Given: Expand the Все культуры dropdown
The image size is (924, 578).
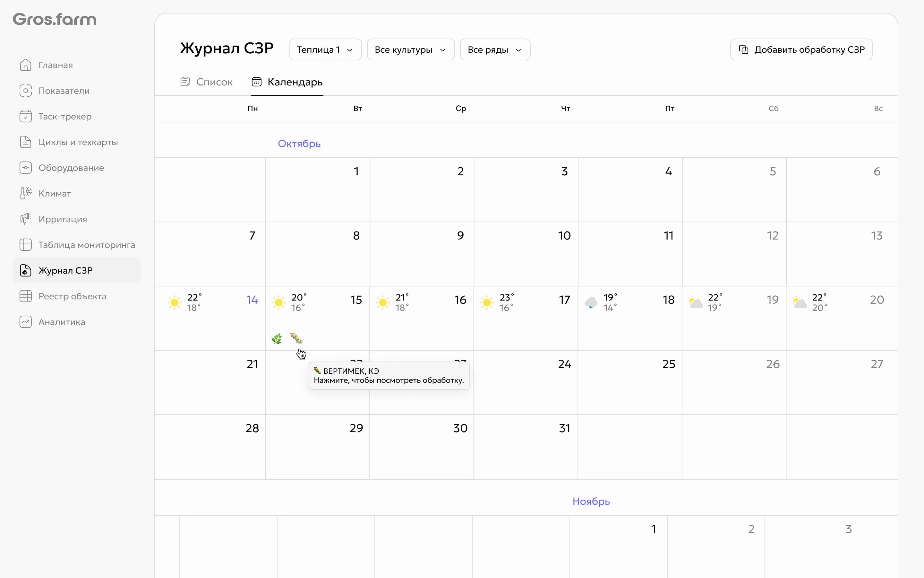Looking at the screenshot, I should [x=411, y=49].
